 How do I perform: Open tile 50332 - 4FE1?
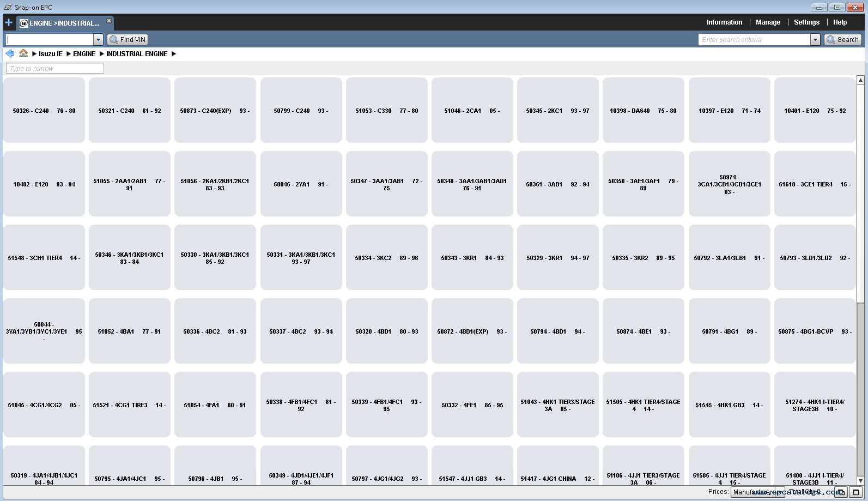[x=472, y=405]
